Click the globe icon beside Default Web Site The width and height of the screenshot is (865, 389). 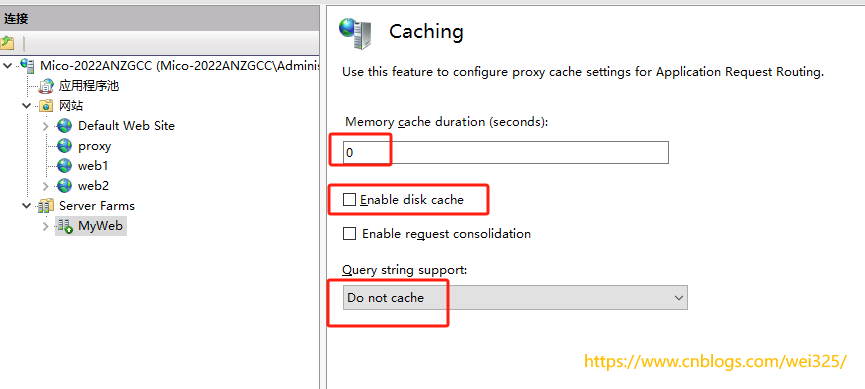pos(65,126)
